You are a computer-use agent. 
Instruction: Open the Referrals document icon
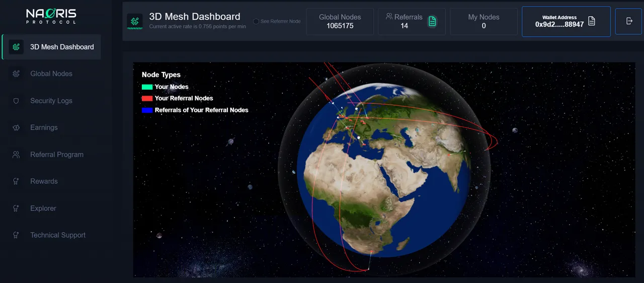[432, 21]
